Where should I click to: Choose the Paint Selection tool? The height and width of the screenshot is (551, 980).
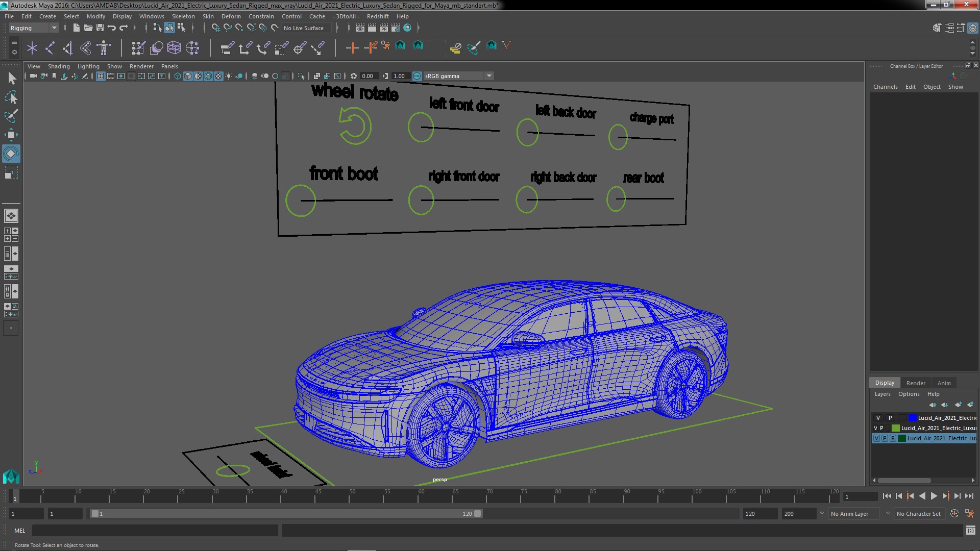click(x=11, y=116)
